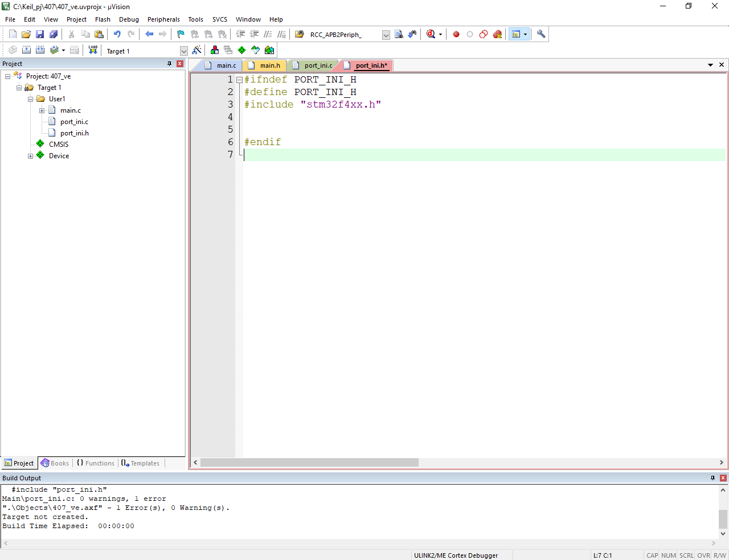Click the Kill all breakpoints icon
729x560 pixels.
point(497,34)
